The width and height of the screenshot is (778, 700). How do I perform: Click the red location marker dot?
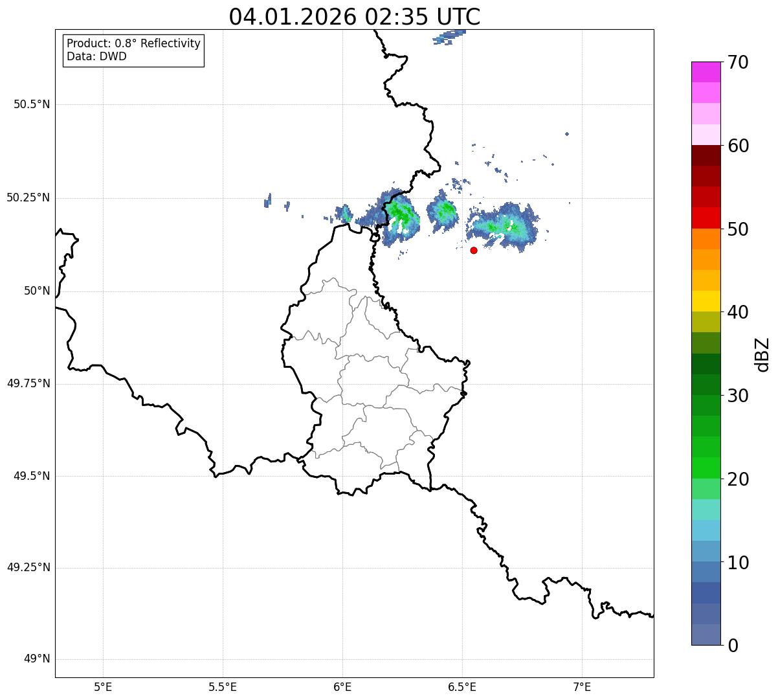[x=474, y=250]
